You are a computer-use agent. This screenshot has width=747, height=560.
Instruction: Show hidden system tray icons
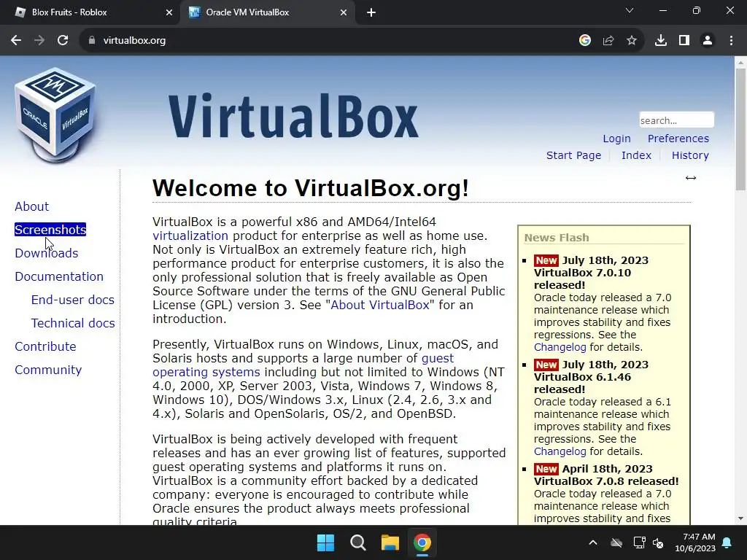click(x=593, y=542)
